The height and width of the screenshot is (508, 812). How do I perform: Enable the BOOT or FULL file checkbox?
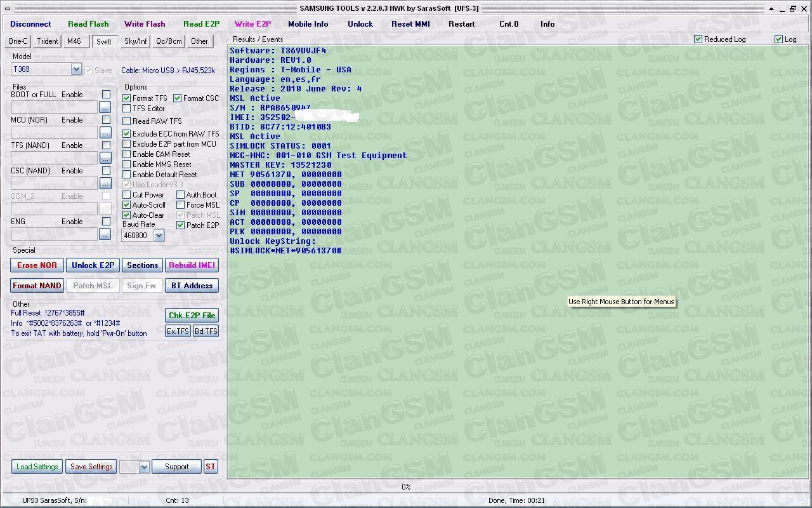(x=107, y=95)
